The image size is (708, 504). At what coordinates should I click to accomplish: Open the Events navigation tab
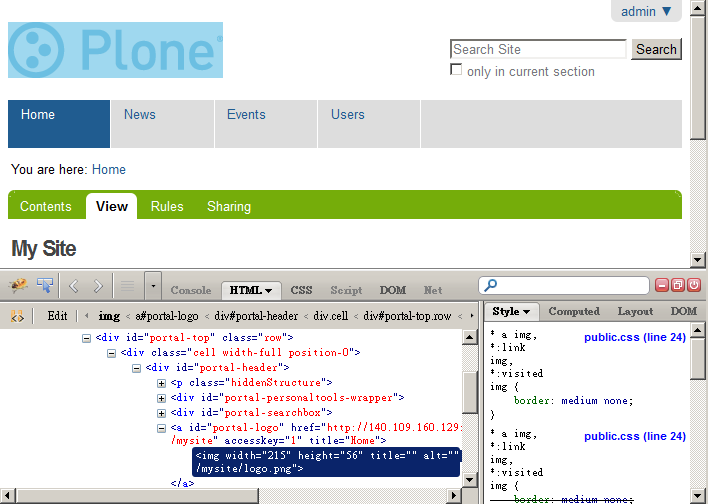coord(266,124)
